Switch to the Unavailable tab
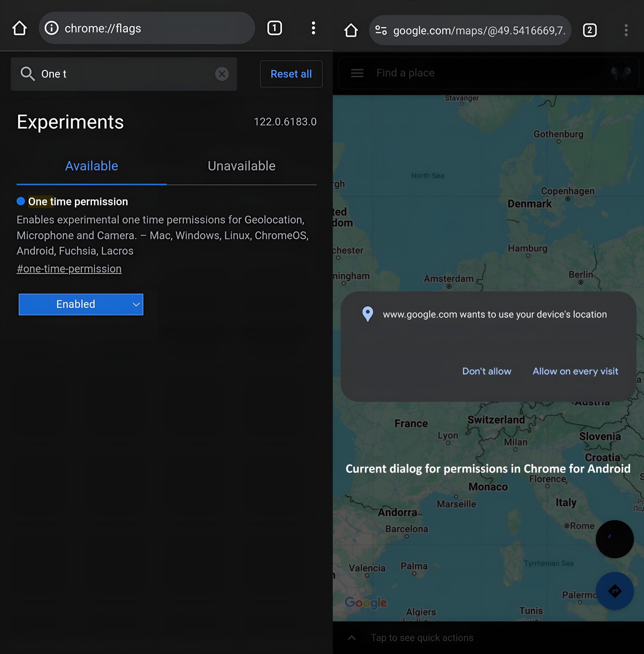Screen dimensions: 644x654 [x=241, y=166]
